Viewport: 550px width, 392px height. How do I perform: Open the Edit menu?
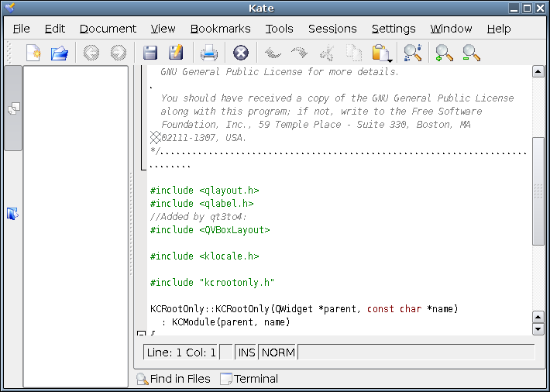(x=55, y=29)
